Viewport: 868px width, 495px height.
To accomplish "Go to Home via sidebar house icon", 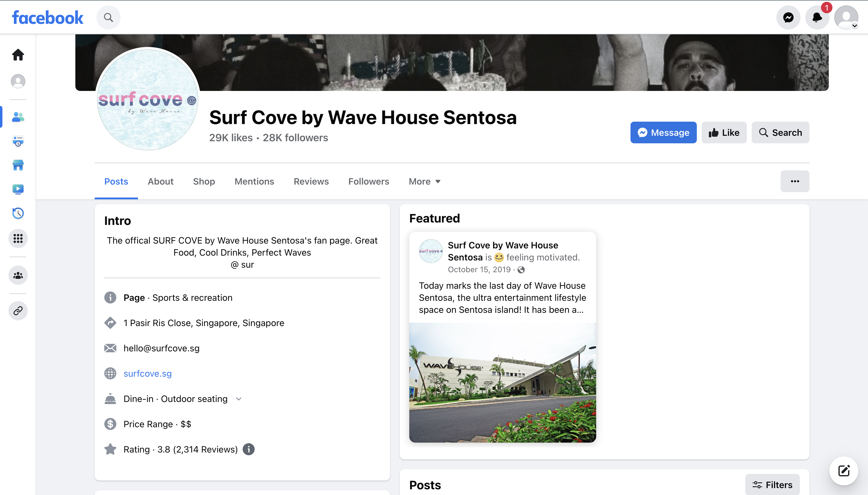I will [x=18, y=55].
